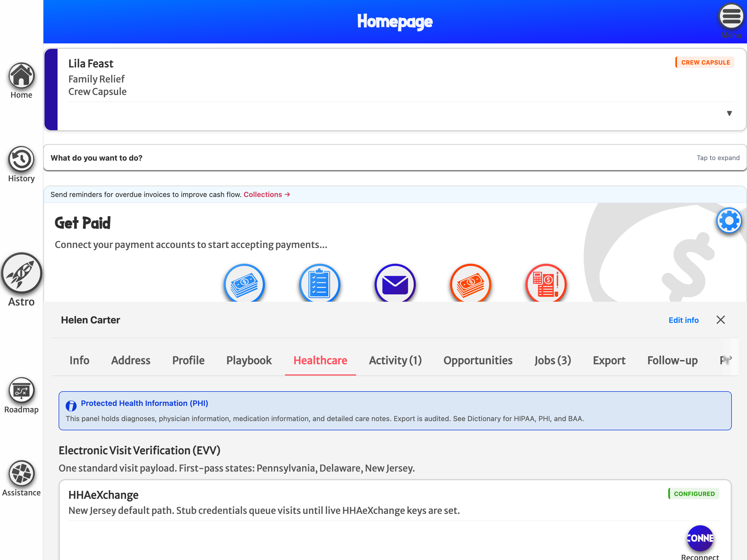
Task: Show more tabs using right chevron
Action: (730, 358)
